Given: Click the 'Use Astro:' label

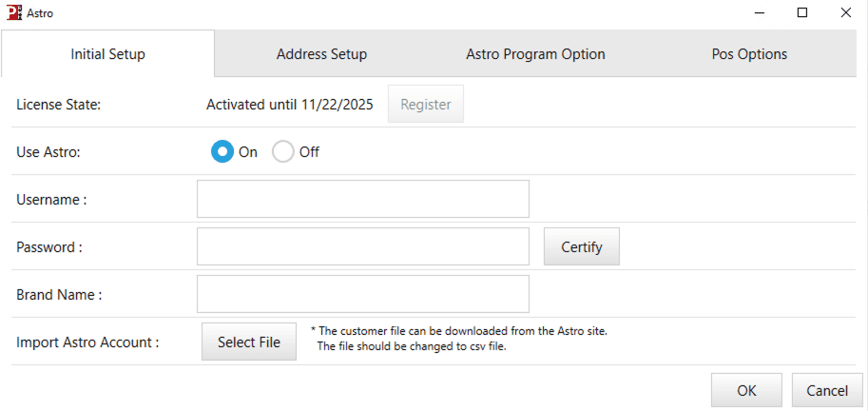Looking at the screenshot, I should [48, 152].
